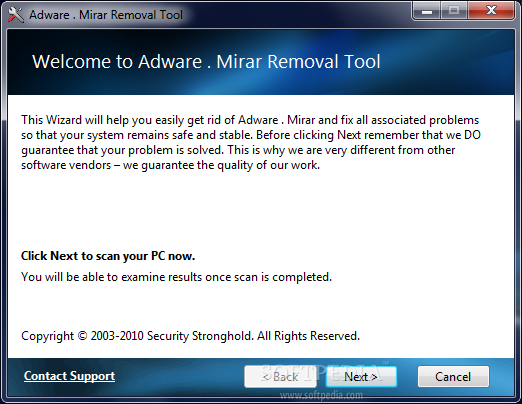Click the Security Stronghold copyright notice

pos(190,336)
